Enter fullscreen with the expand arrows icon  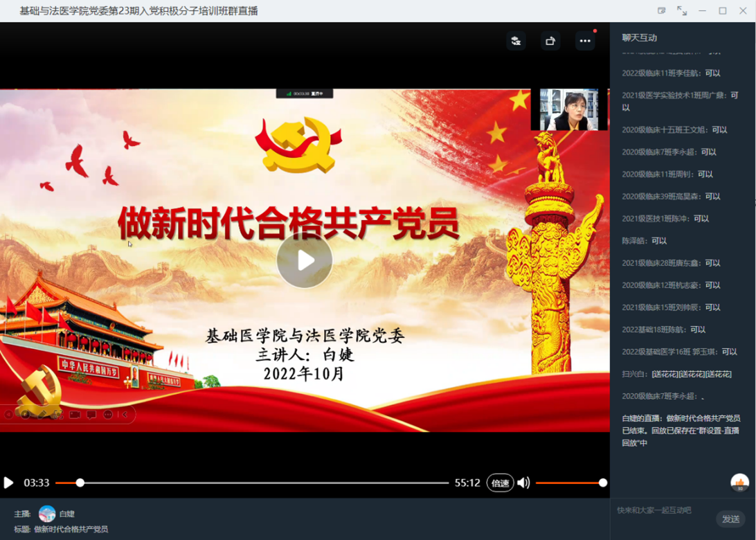(682, 10)
